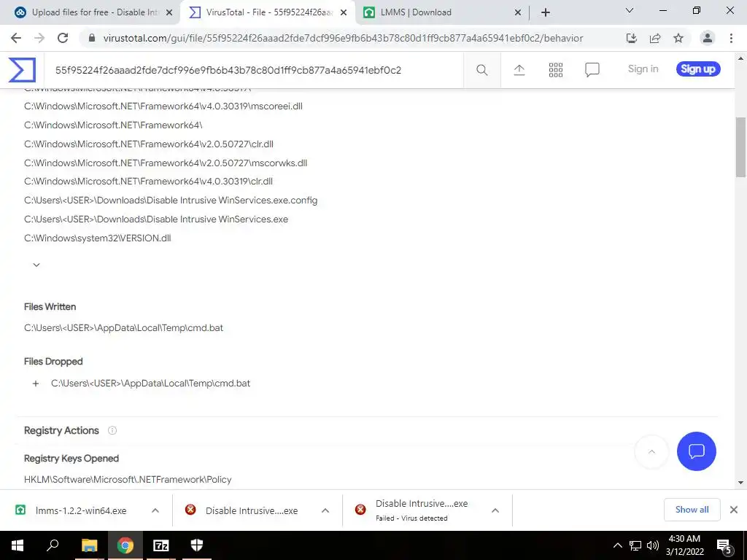Open the tab search chevron in title bar
Image resolution: width=747 pixels, height=560 pixels.
(630, 10)
